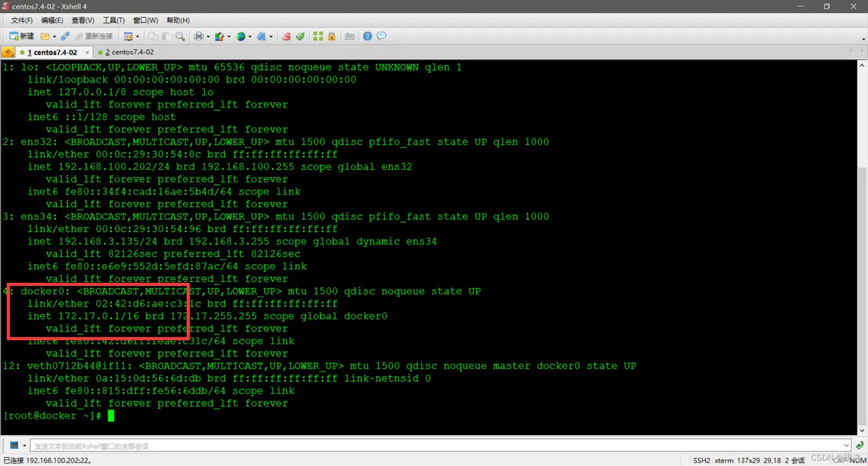
Task: Click the inet 192.168.3.135/24 line
Action: (x=232, y=241)
